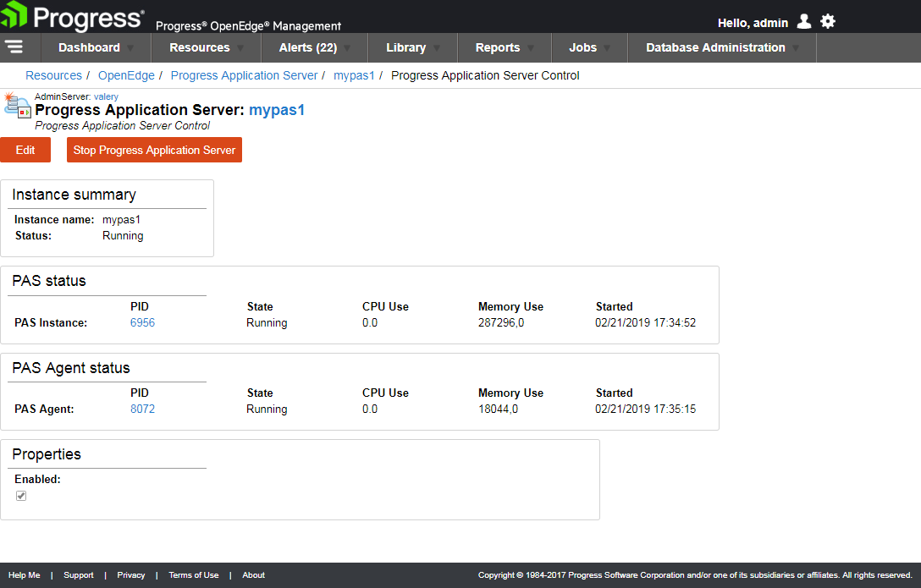This screenshot has height=588, width=921.
Task: Open the Jobs menu
Action: tap(588, 48)
